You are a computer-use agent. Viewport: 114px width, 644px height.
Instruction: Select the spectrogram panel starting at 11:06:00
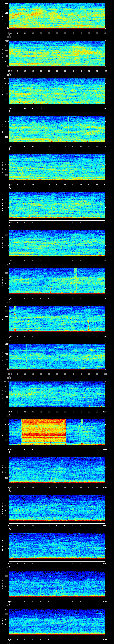(57, 281)
